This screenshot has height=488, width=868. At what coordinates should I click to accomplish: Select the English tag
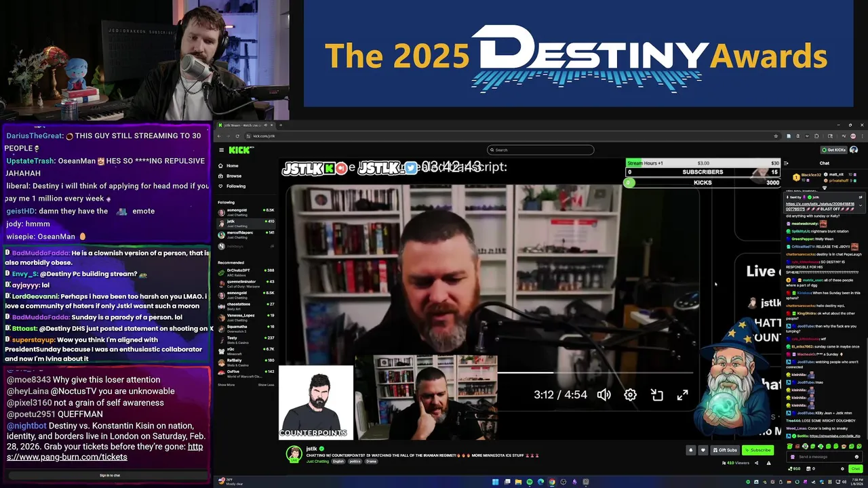[x=338, y=462]
